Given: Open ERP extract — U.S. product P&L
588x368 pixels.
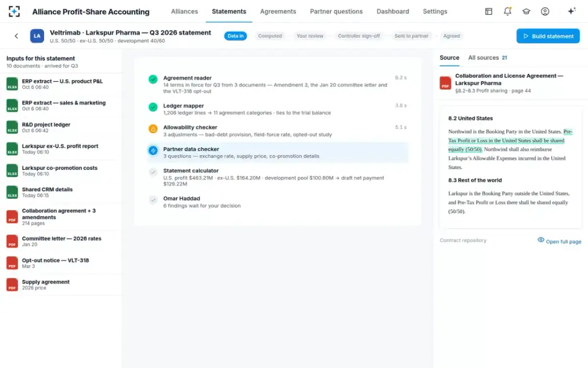Looking at the screenshot, I should point(61,84).
